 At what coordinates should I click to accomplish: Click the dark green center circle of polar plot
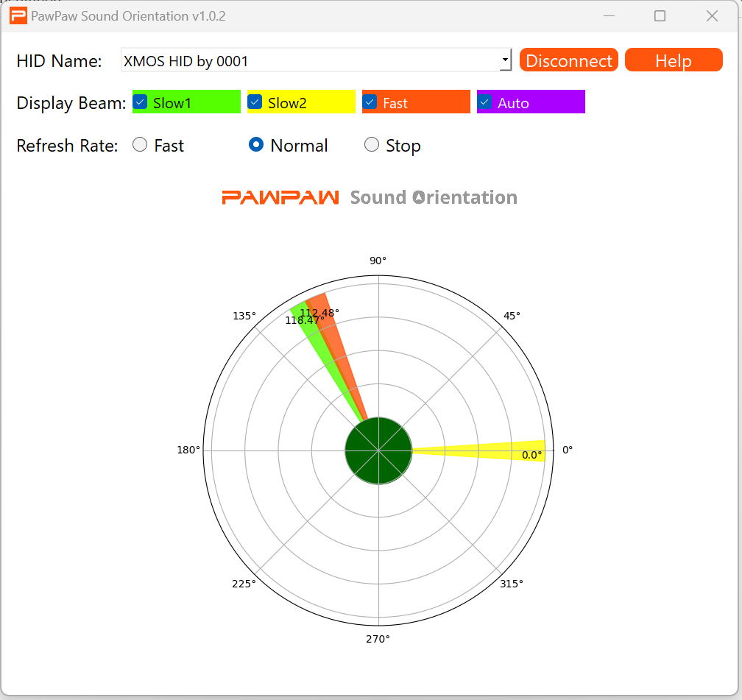pyautogui.click(x=378, y=450)
